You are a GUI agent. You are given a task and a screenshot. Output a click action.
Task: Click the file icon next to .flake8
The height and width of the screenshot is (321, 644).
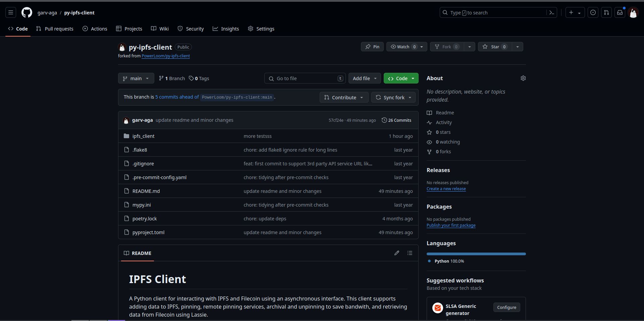pyautogui.click(x=126, y=150)
